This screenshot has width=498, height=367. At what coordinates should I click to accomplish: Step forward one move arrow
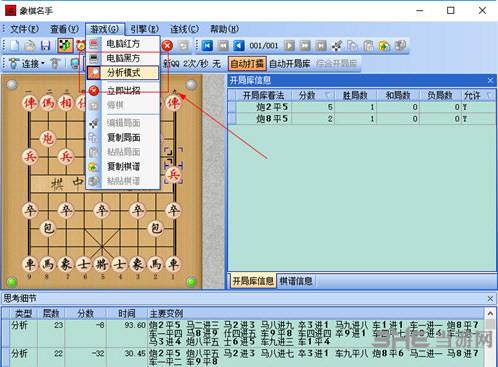pyautogui.click(x=289, y=45)
